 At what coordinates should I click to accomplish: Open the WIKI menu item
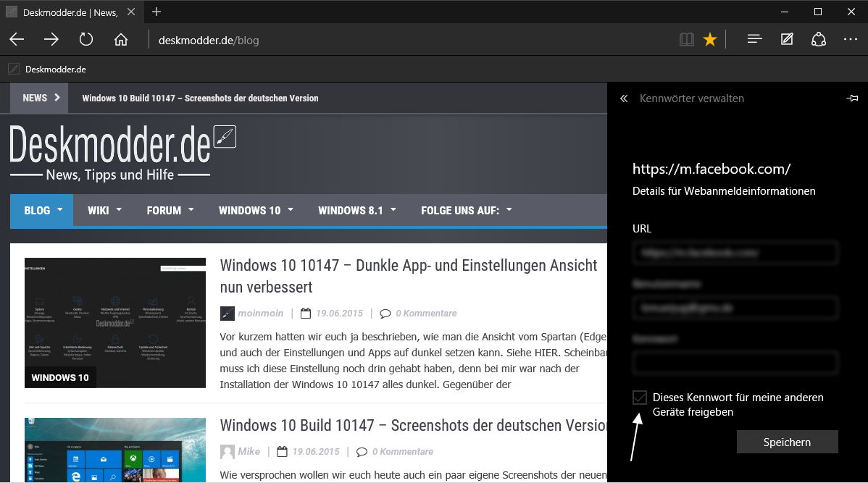pos(104,211)
